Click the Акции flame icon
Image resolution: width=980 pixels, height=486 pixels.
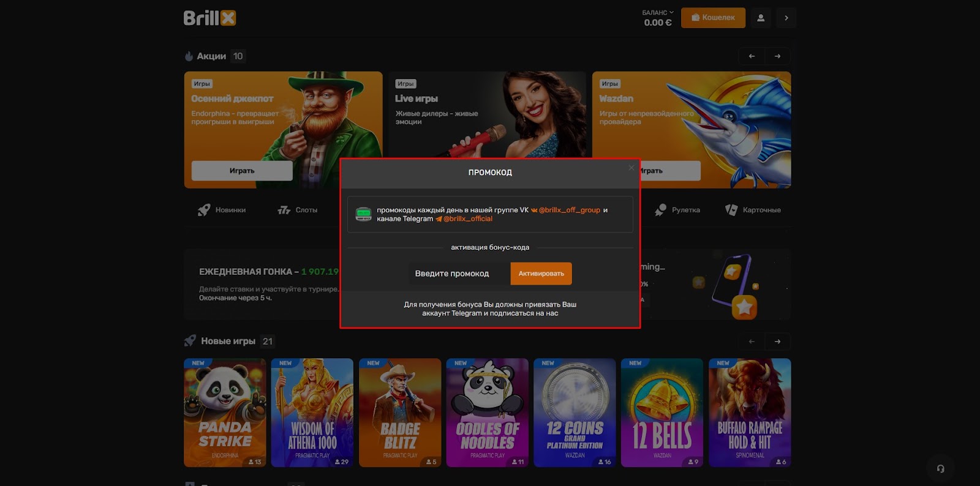pos(189,56)
